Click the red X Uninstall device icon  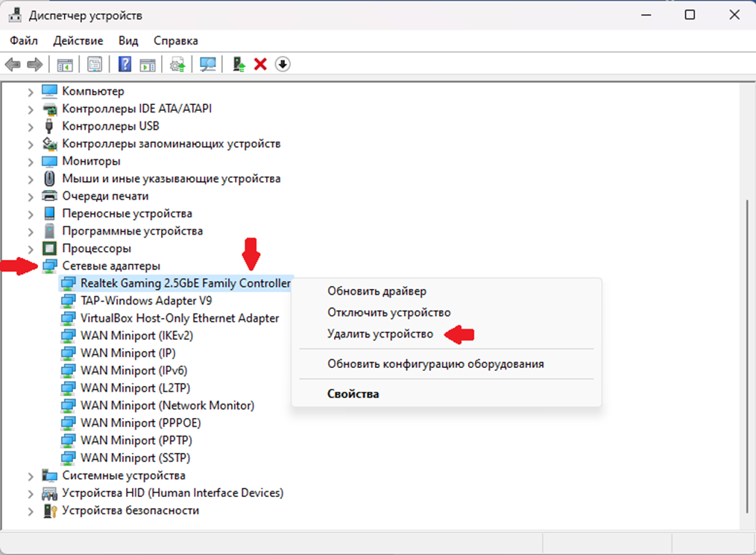coord(260,64)
